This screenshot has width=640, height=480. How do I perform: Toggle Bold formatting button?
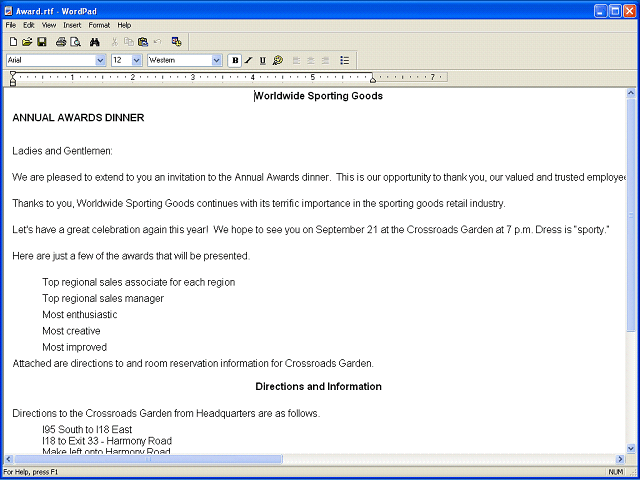coord(235,60)
